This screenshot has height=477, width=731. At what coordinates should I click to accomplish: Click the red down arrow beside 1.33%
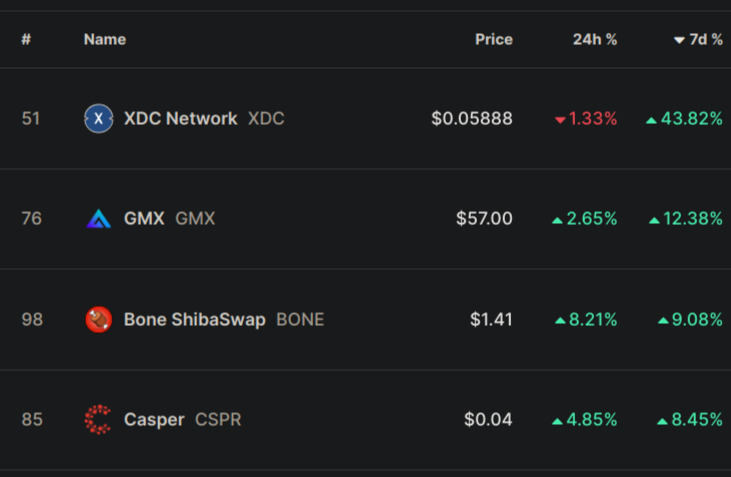[x=560, y=120]
